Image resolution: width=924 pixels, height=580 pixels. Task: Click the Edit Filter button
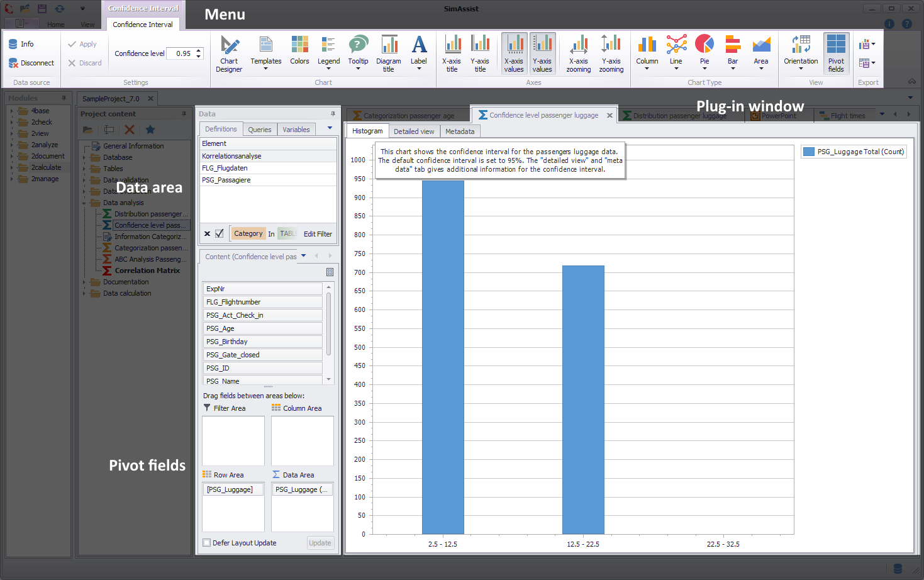318,234
